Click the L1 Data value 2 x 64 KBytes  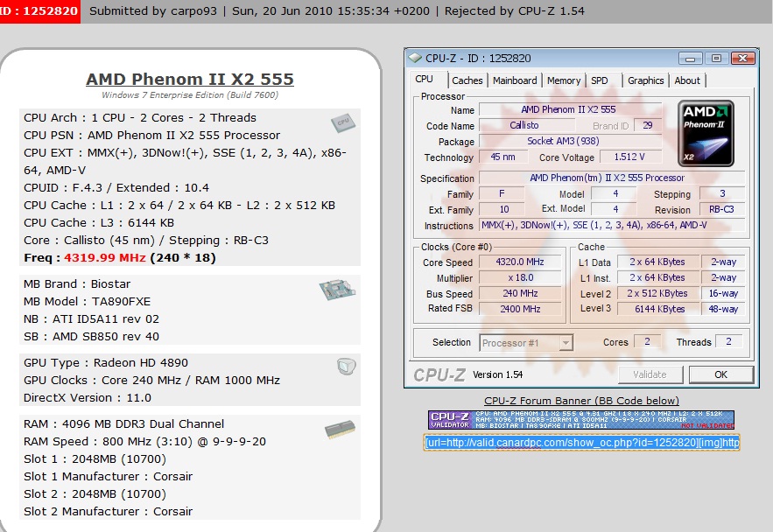pos(659,262)
